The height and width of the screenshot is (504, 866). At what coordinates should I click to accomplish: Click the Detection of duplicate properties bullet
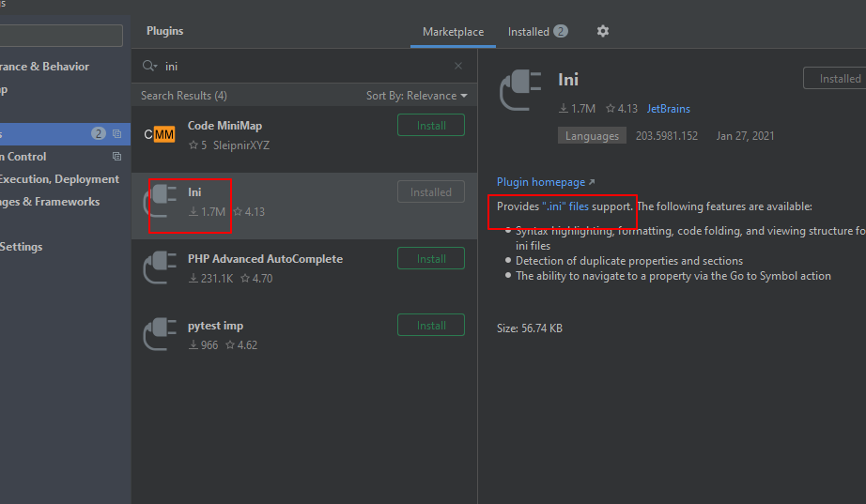[629, 261]
